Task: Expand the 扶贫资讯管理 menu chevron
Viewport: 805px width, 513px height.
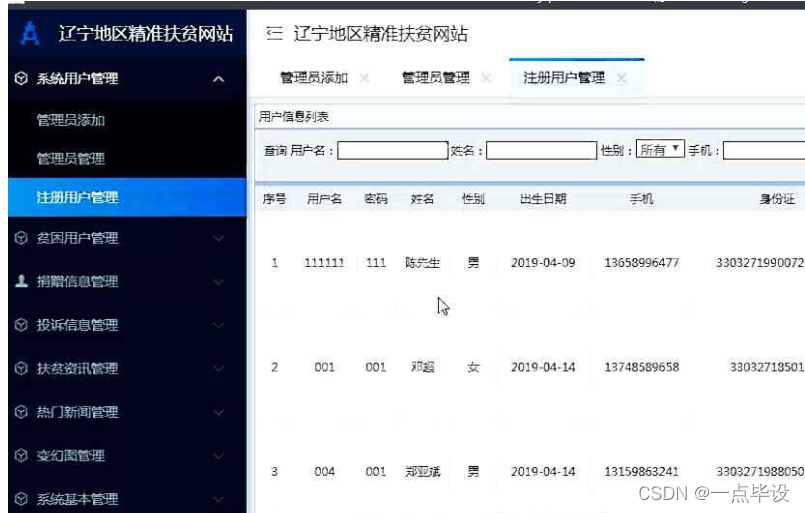Action: pos(219,369)
